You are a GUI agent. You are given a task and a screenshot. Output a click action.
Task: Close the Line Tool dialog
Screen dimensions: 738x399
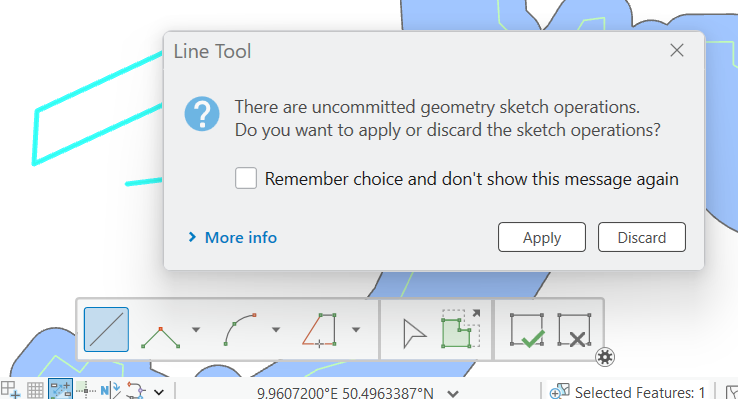[x=677, y=50]
